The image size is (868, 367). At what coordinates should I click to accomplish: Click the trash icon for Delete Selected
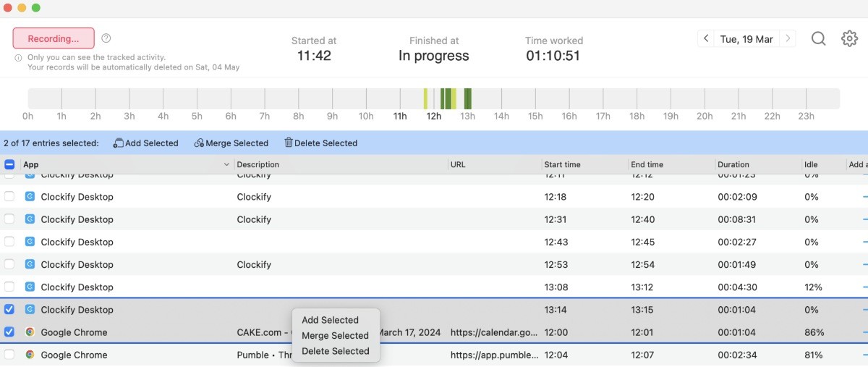coord(289,143)
